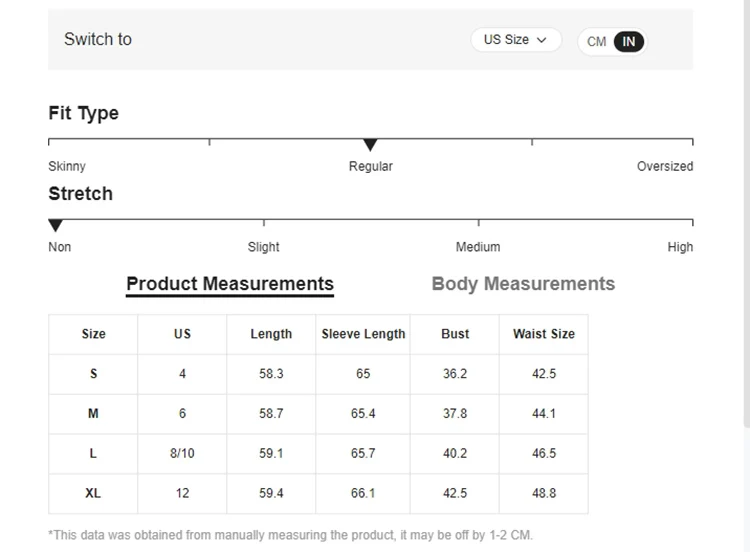Screen dimensions: 750x552
Task: Select the S size row label
Action: [93, 374]
